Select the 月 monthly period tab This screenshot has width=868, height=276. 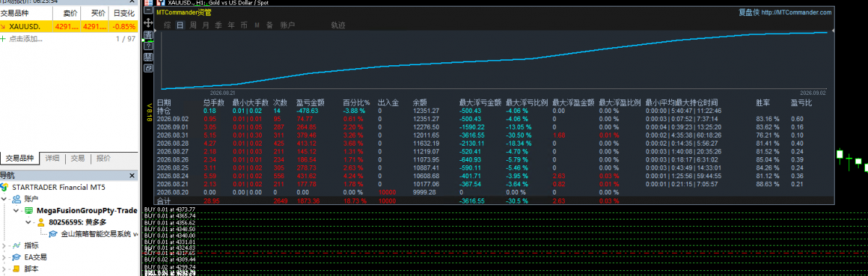(206, 25)
